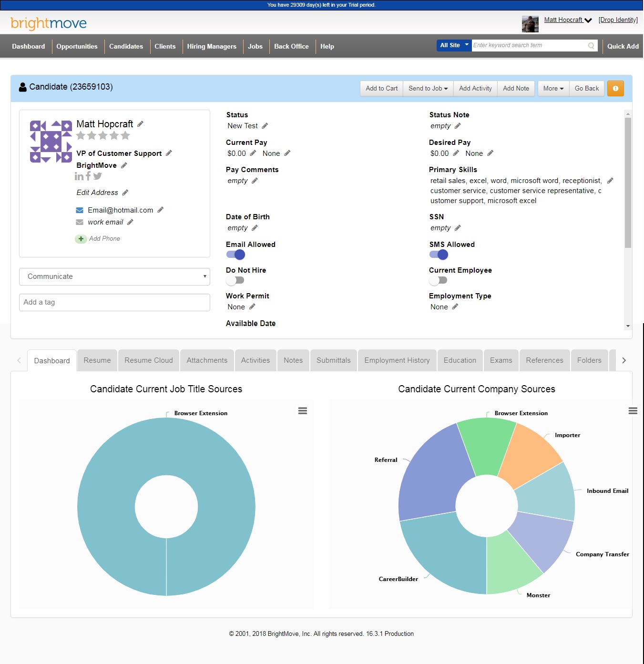
Task: Turn on the Current Employee toggle
Action: coord(438,280)
